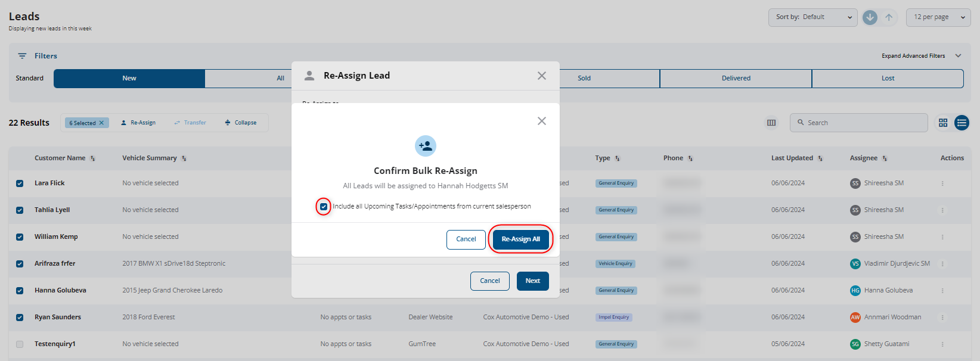This screenshot has height=361, width=980.
Task: Click the Collapse bulk action
Action: click(241, 123)
